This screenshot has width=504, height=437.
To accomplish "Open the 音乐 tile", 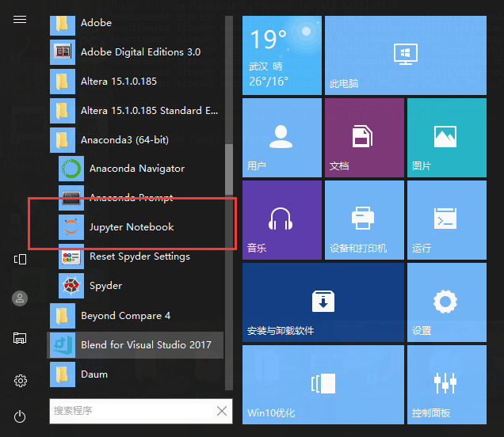I will point(282,220).
